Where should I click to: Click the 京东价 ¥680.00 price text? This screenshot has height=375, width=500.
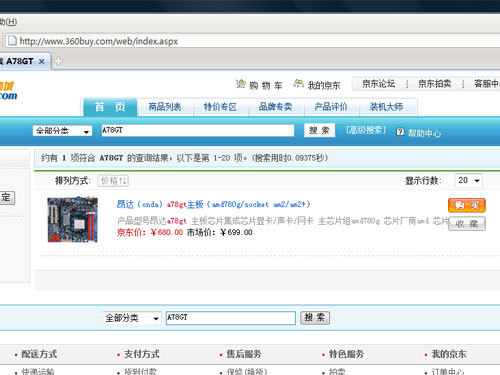(x=150, y=232)
